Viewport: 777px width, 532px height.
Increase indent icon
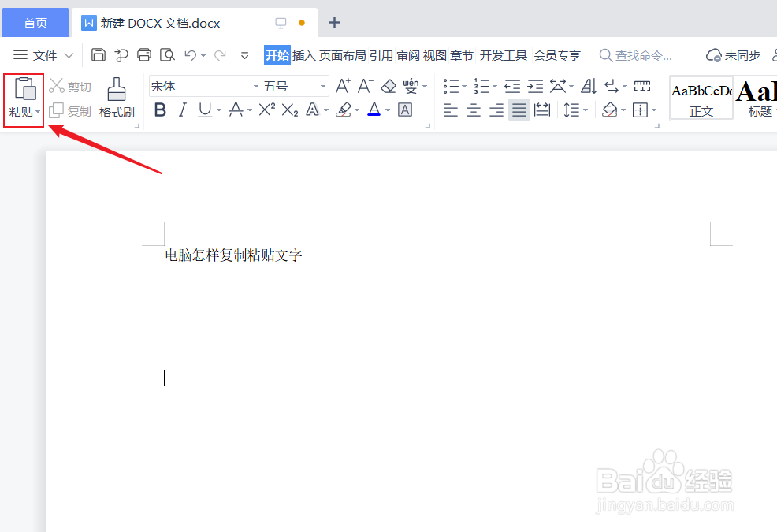coord(535,87)
